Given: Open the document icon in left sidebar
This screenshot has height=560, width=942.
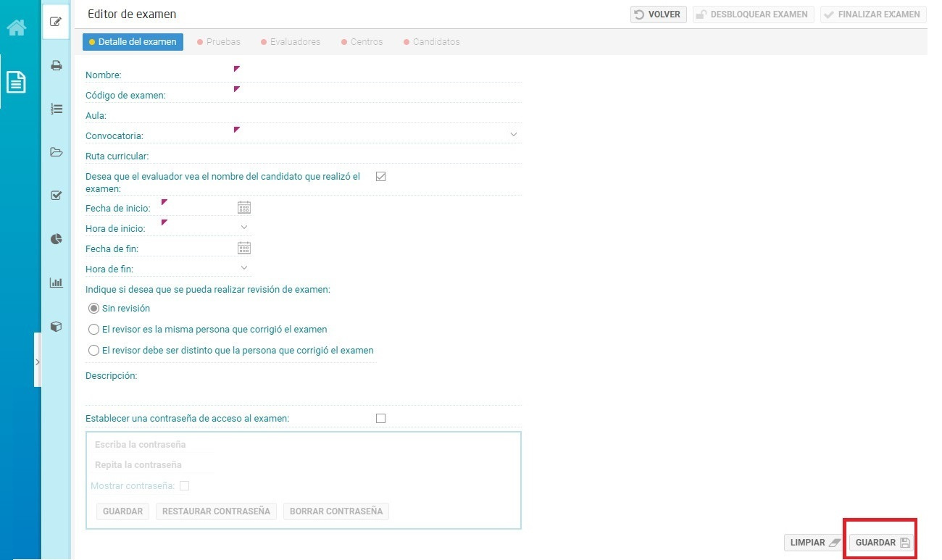Looking at the screenshot, I should (x=17, y=81).
